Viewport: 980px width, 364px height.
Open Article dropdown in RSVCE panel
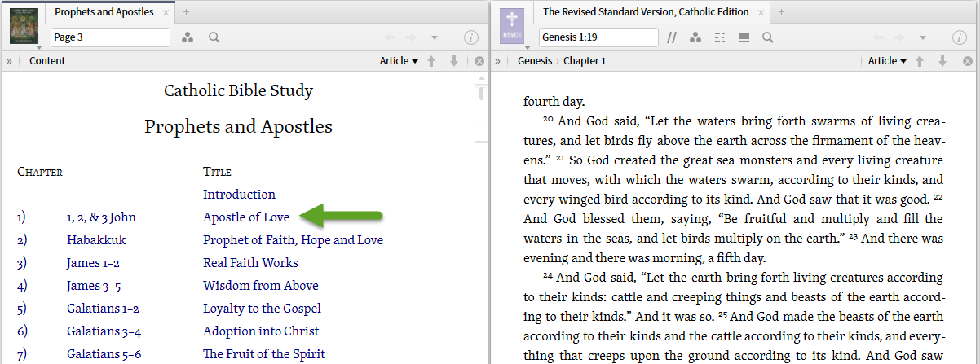tap(887, 61)
